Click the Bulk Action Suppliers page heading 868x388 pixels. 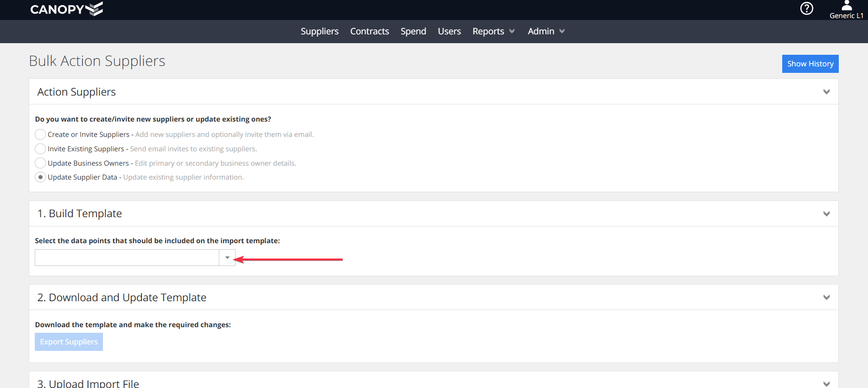(97, 61)
